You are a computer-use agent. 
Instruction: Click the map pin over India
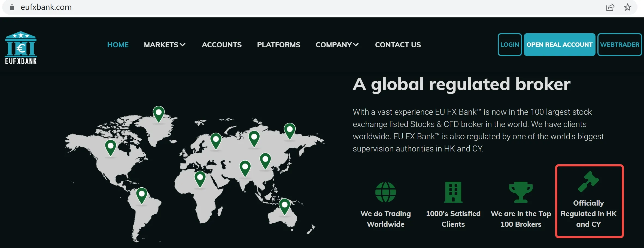tap(245, 169)
